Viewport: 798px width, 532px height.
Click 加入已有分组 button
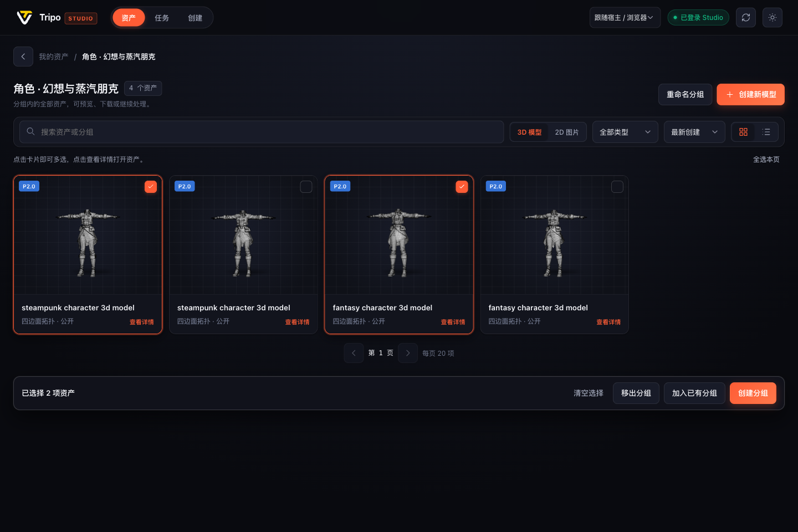tap(694, 393)
